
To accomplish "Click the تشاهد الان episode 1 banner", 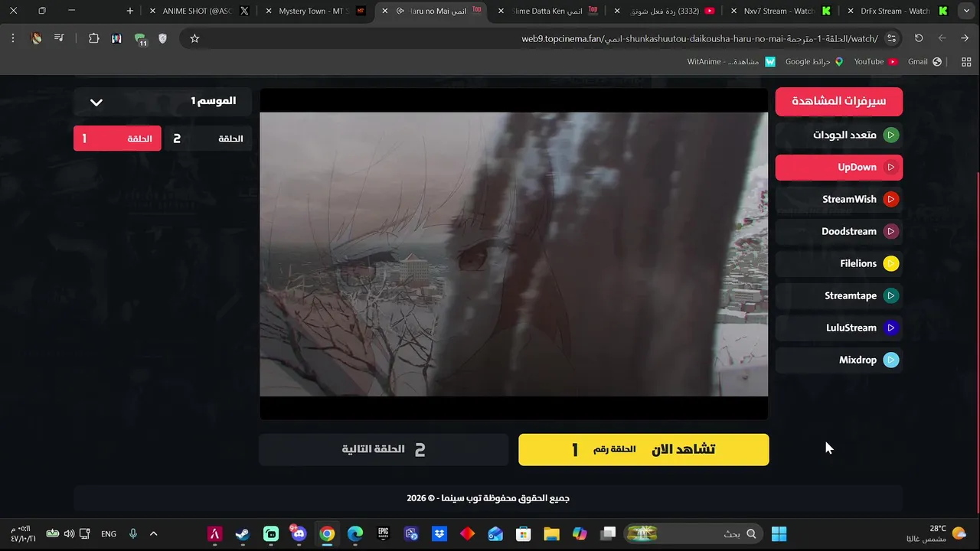I will [x=644, y=449].
